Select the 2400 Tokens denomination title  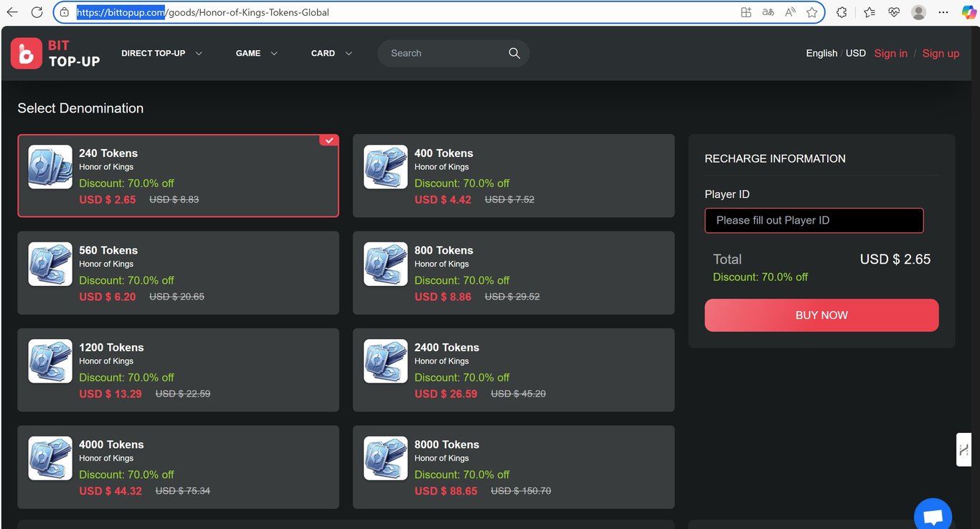click(x=447, y=348)
